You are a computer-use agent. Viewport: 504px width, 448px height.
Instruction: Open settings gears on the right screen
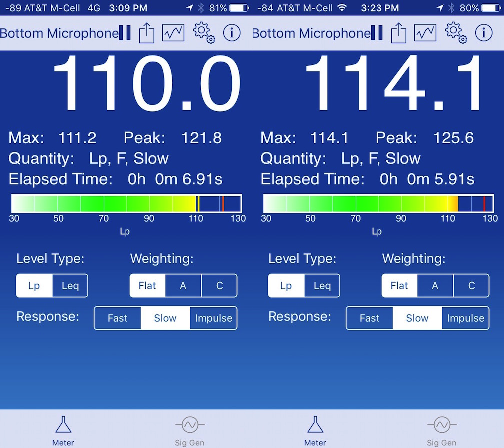tap(455, 33)
